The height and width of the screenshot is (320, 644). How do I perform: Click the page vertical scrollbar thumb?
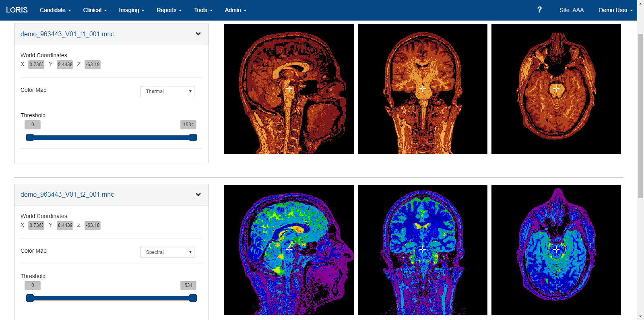640,116
